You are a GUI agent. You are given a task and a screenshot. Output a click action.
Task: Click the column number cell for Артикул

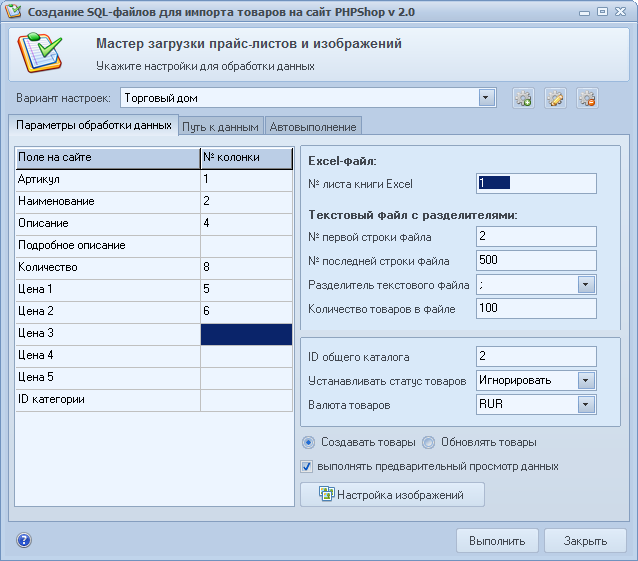click(x=247, y=179)
